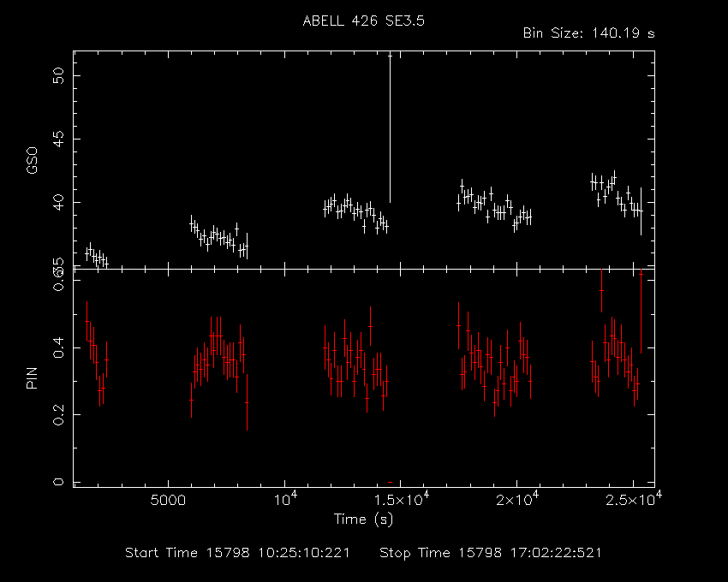The width and height of the screenshot is (728, 582).
Task: Click the PIN axis tick label '0.4'
Action: (58, 347)
